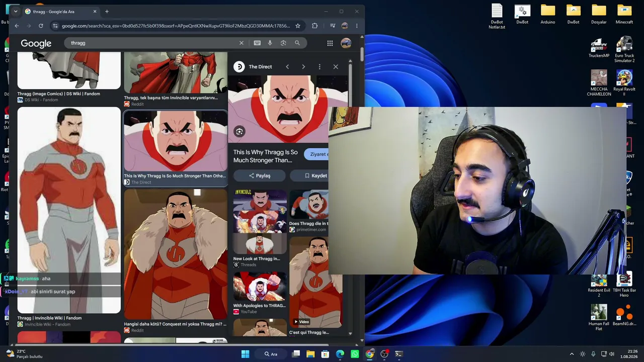Screen dimensions: 644x362
Task: Click the Paylaş share button
Action: point(260,175)
